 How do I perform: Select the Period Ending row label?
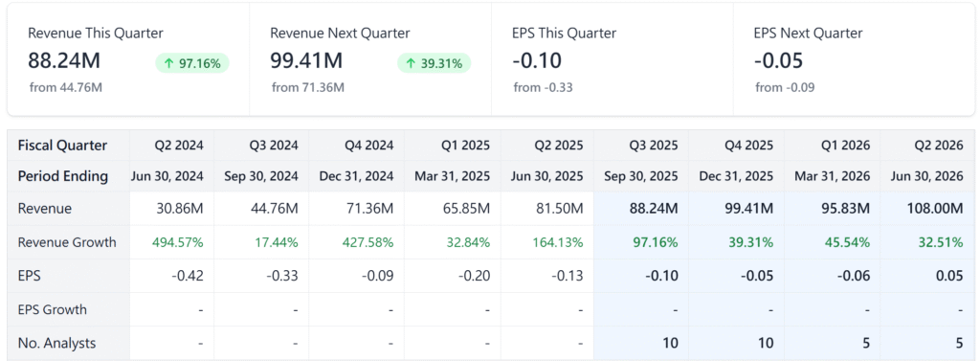pyautogui.click(x=63, y=176)
